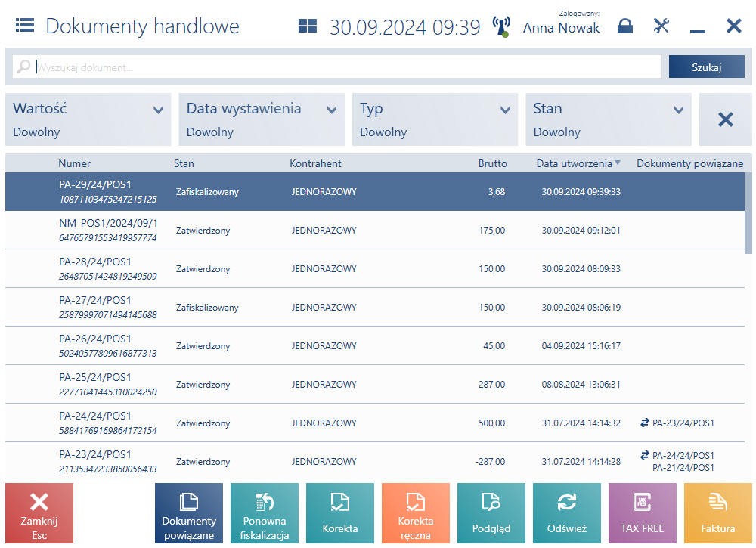The width and height of the screenshot is (756, 548).
Task: Expand the Data wystawienia filter dropdown
Action: (x=262, y=119)
